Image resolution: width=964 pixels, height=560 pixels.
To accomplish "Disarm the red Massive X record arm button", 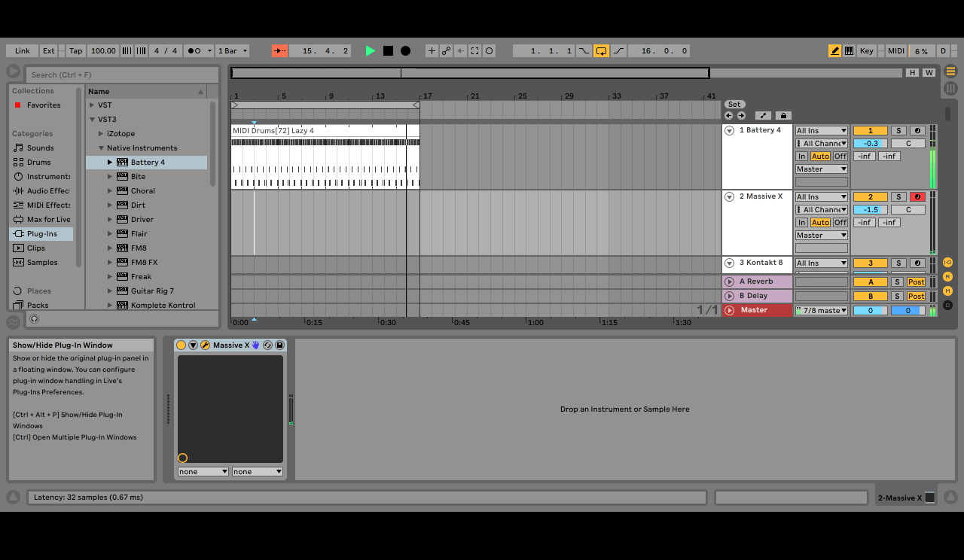I will (x=917, y=197).
